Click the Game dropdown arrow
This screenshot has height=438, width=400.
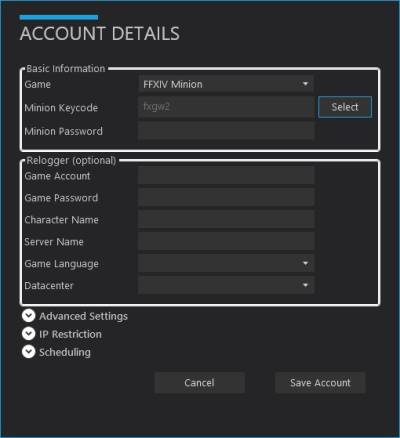305,84
